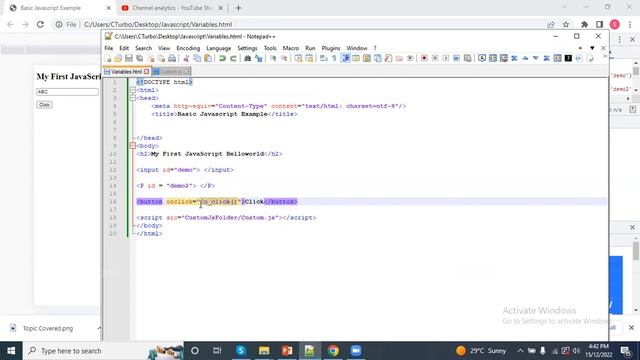640x360 pixels.
Task: Open the File menu in Notepad++
Action: click(x=109, y=48)
